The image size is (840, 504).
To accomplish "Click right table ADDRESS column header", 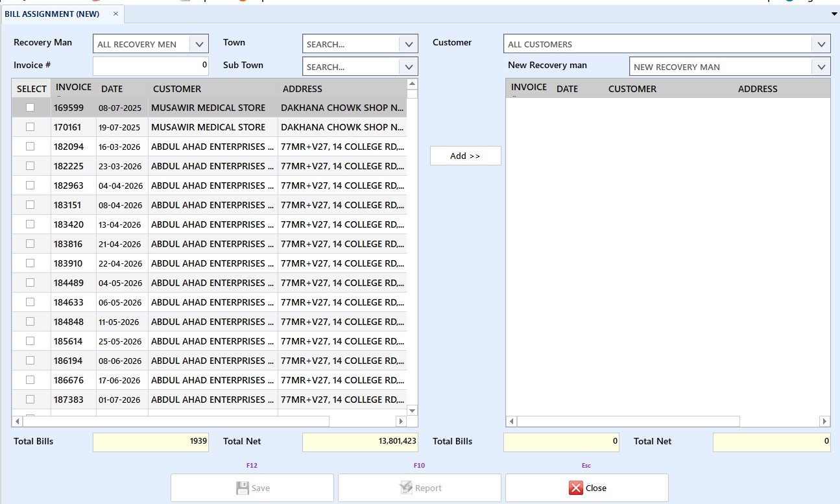I will [x=782, y=89].
